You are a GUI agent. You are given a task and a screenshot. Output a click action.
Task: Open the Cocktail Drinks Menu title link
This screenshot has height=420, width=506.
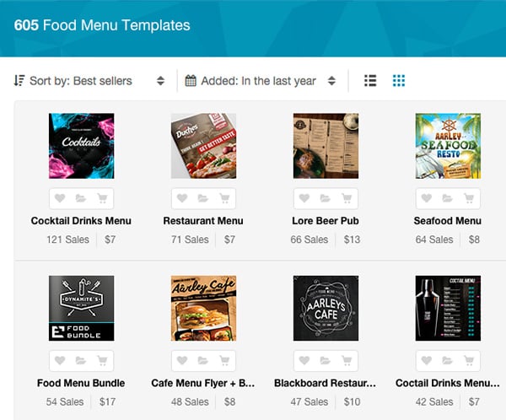81,221
